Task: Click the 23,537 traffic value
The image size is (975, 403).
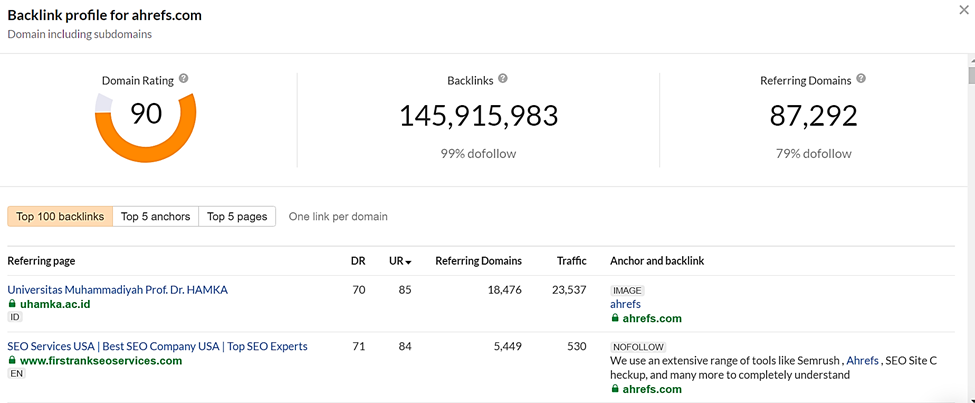Action: click(568, 290)
